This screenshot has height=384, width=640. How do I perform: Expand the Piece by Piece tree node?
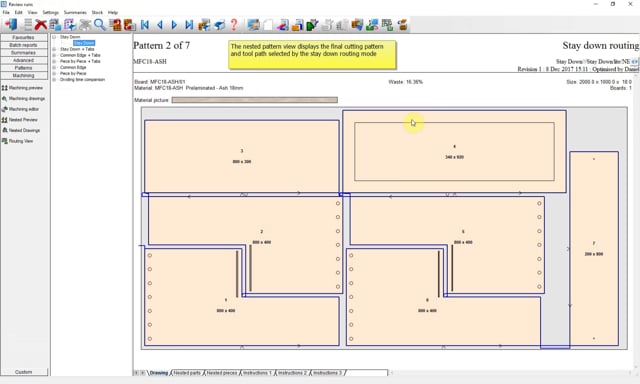(54, 73)
